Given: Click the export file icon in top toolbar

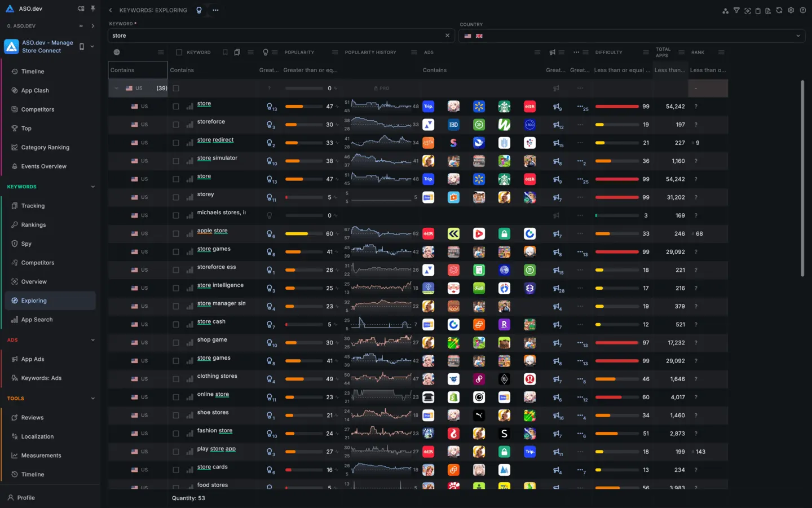Looking at the screenshot, I should coord(768,10).
